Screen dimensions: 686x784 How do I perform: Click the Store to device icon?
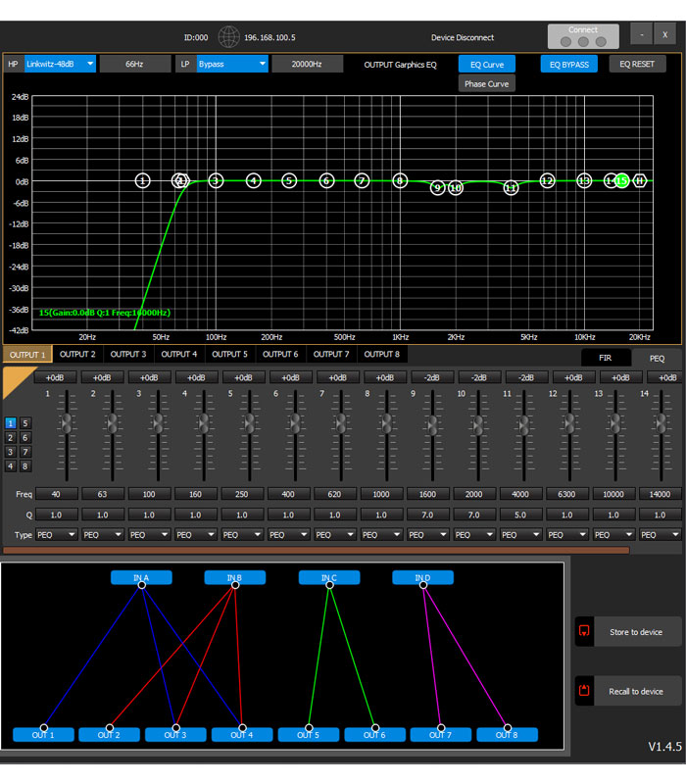[x=584, y=632]
